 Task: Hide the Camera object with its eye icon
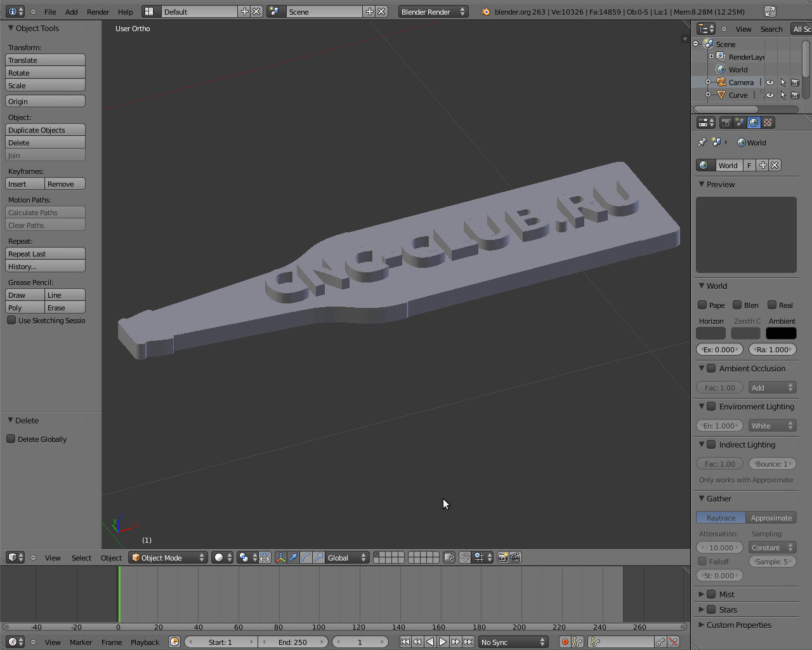pos(770,83)
